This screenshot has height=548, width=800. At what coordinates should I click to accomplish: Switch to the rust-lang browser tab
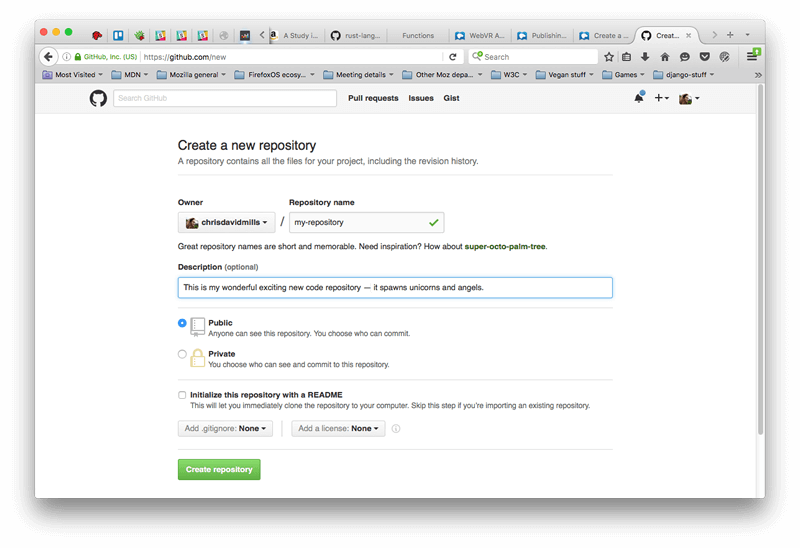[354, 35]
